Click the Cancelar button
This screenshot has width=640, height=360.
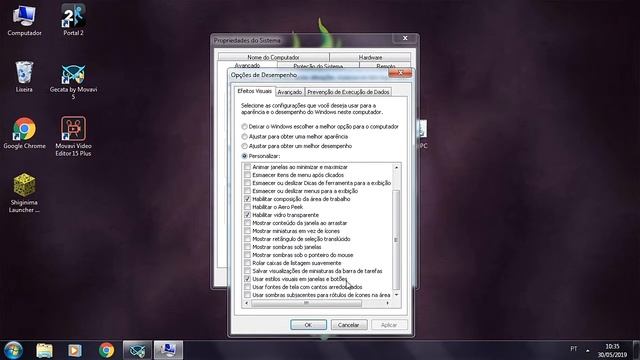(349, 325)
